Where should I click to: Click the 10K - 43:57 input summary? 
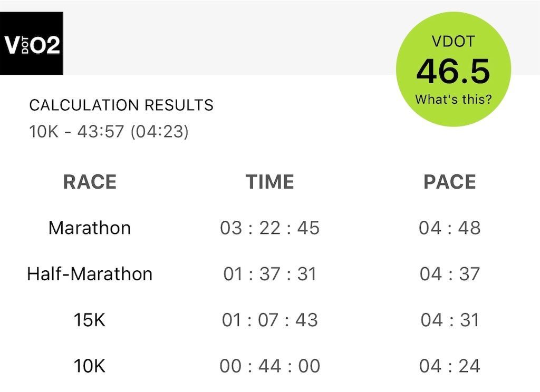[x=109, y=131]
